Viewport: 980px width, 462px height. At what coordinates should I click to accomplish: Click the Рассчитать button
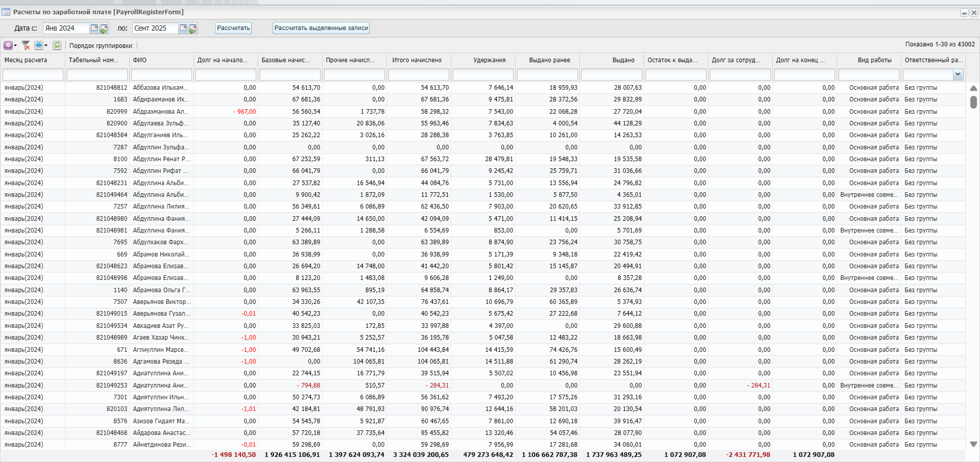[x=233, y=28]
